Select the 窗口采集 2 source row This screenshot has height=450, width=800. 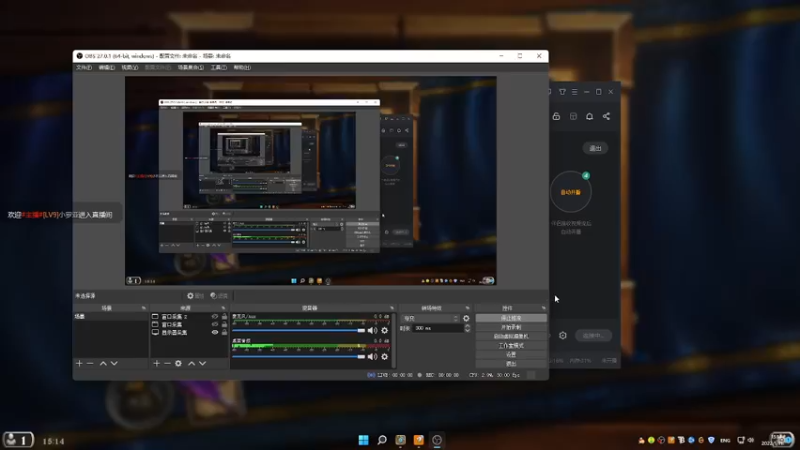point(189,316)
